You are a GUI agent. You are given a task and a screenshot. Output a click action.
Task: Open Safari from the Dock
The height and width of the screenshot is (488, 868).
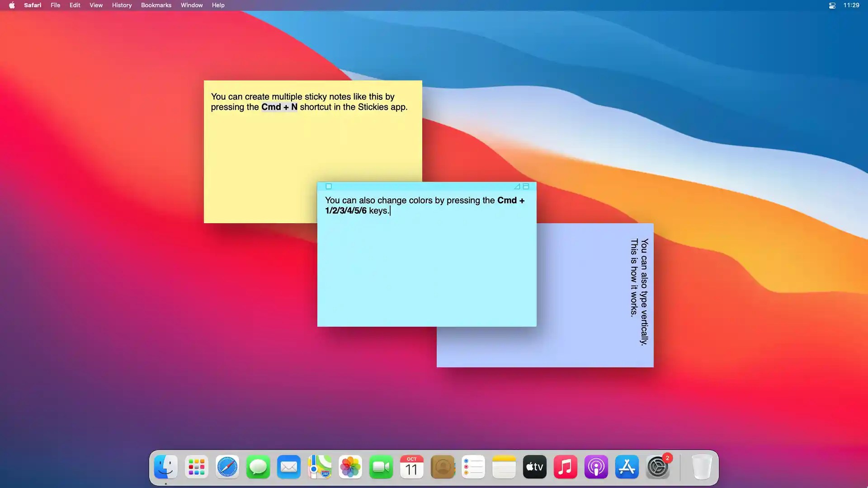point(227,467)
